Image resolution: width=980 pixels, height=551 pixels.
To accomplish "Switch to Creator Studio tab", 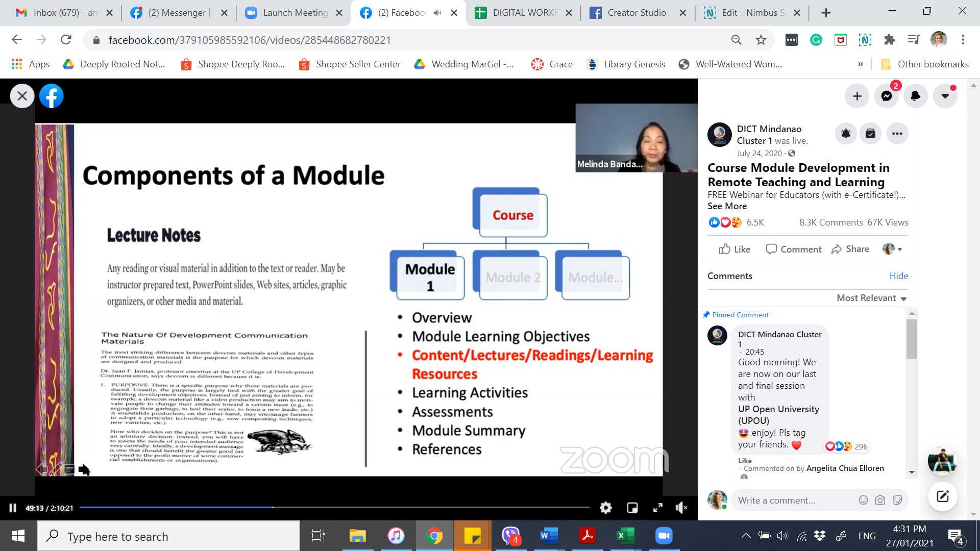I will tap(636, 13).
